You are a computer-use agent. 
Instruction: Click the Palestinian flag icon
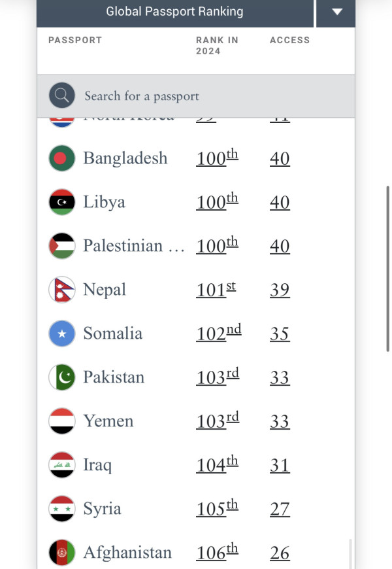62,246
